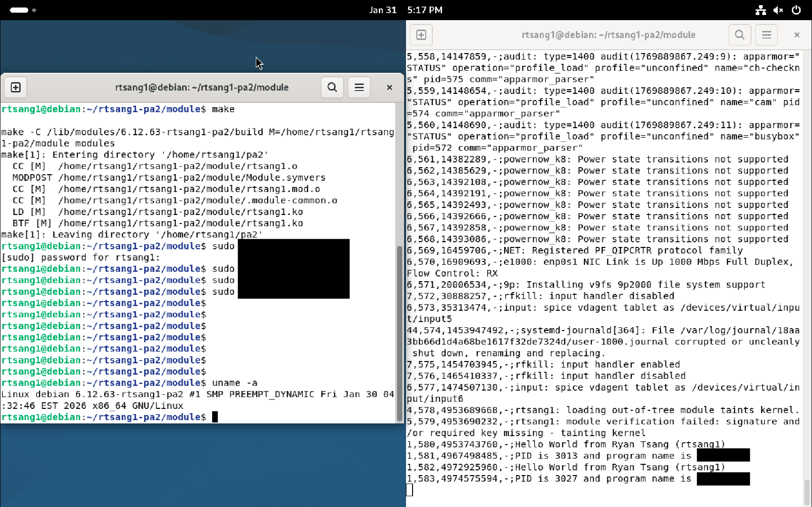This screenshot has width=812, height=507.
Task: Click the network status icon
Action: pos(760,10)
